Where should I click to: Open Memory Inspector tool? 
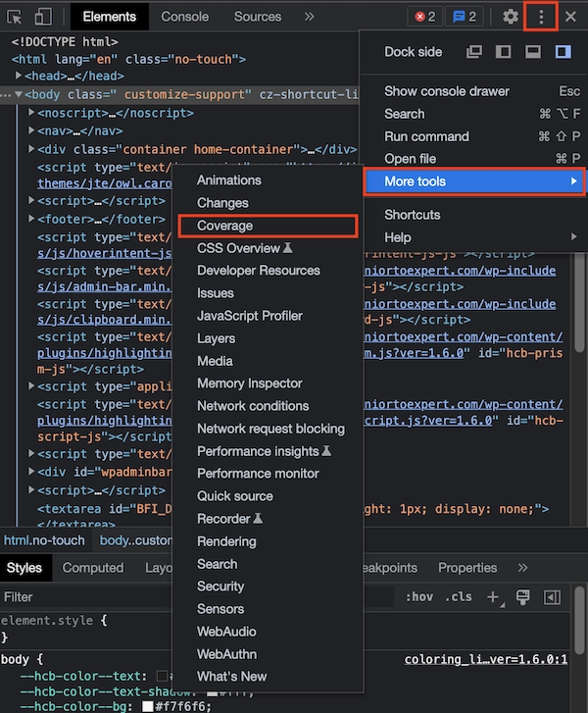click(268, 383)
